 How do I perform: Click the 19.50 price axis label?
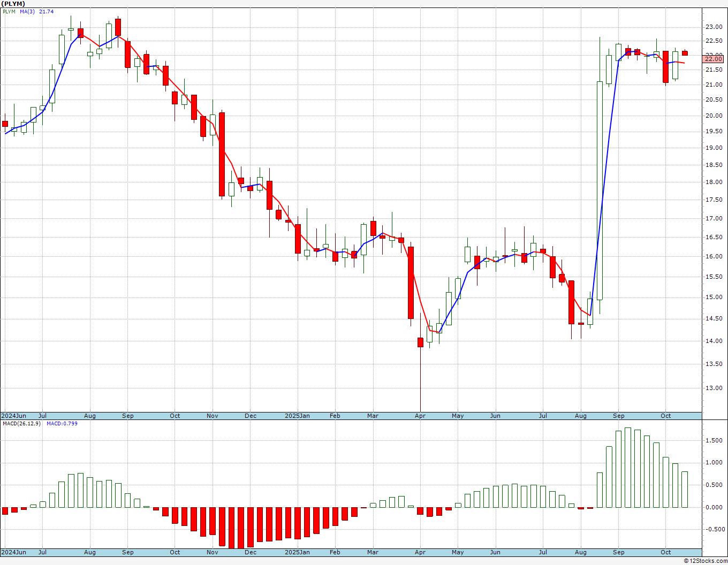(x=714, y=131)
